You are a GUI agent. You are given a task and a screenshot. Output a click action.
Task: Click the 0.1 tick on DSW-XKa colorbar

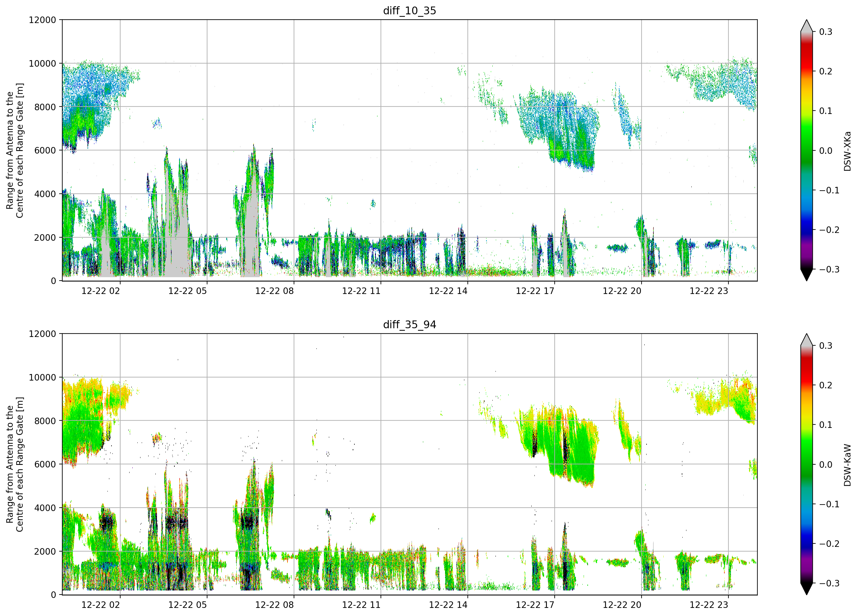[x=826, y=111]
